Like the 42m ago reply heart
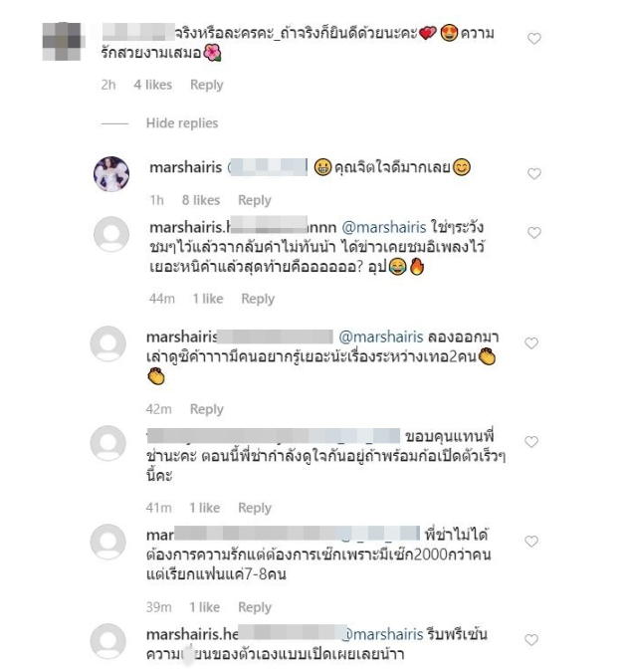 [x=531, y=343]
